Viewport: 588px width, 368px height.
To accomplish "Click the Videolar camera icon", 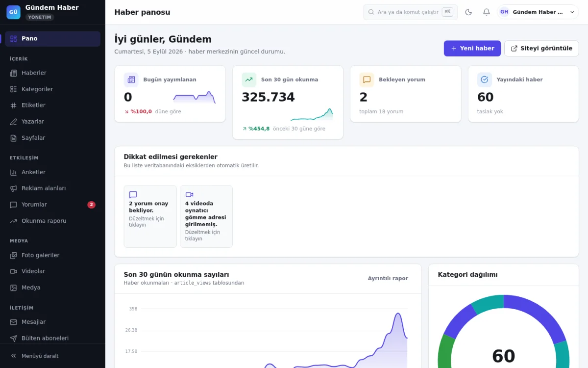I will pyautogui.click(x=13, y=271).
